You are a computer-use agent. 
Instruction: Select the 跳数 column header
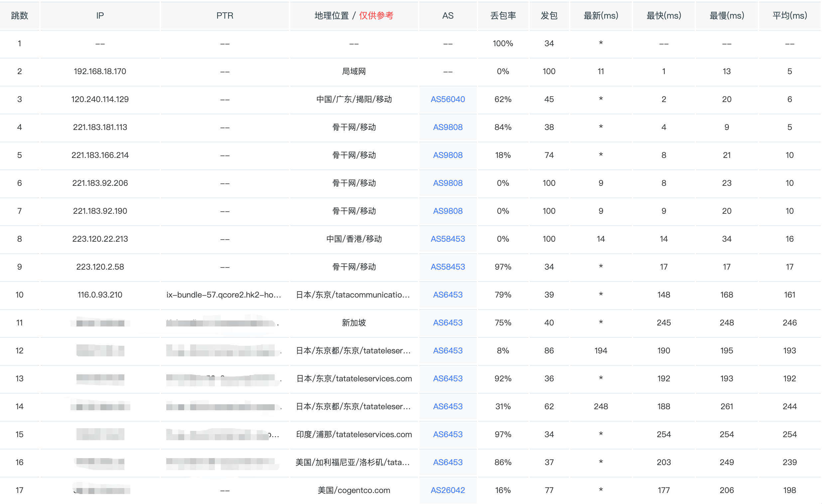pos(19,16)
